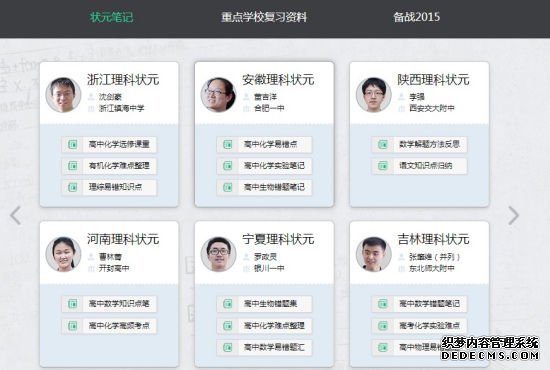This screenshot has width=550, height=370.
Task: Switch to 重点学校复习资料 tab
Action: point(264,17)
